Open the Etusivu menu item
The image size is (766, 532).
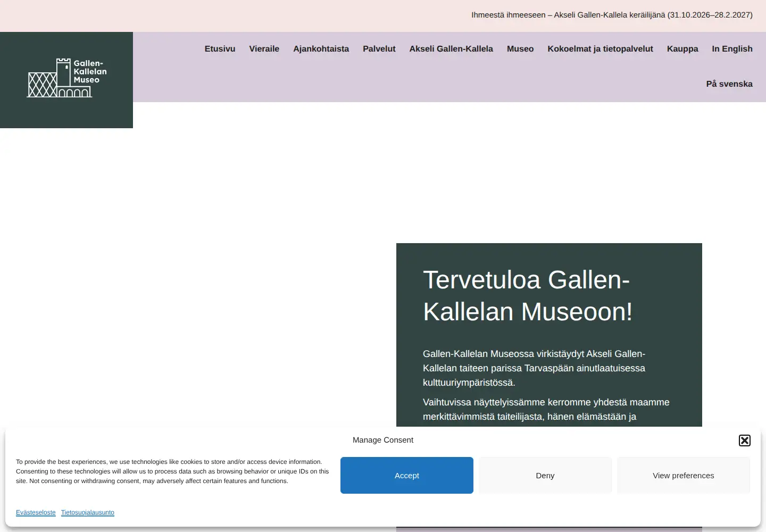[x=220, y=49]
